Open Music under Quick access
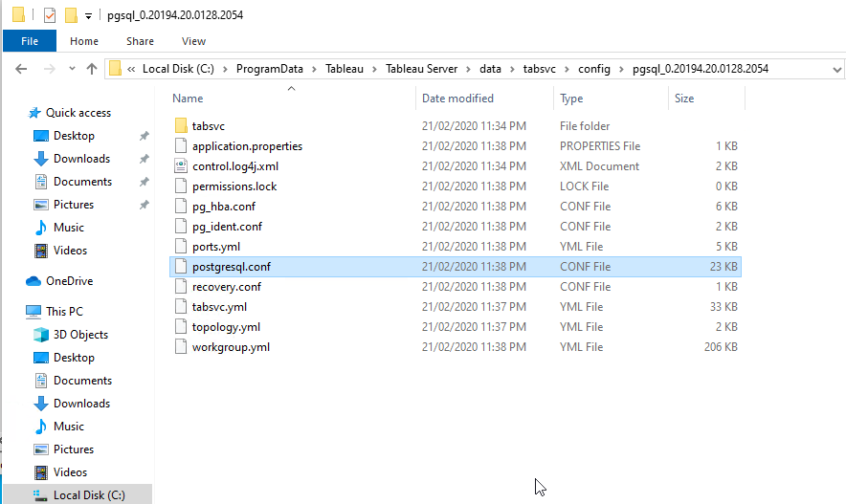The width and height of the screenshot is (846, 504). 69,228
